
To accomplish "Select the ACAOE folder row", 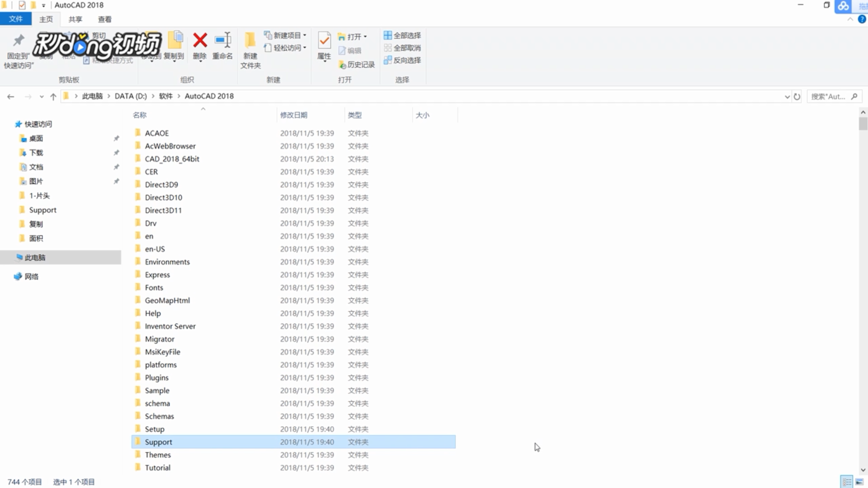I will click(x=293, y=133).
